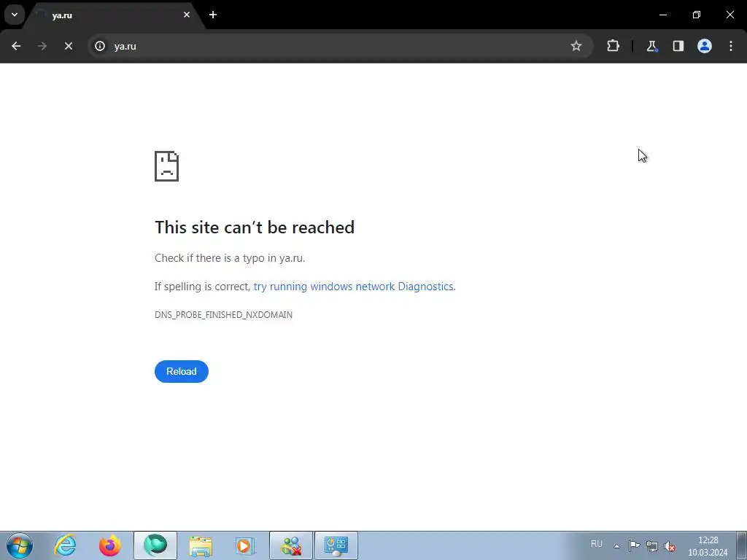Open Windows Media Player from taskbar

(x=246, y=545)
